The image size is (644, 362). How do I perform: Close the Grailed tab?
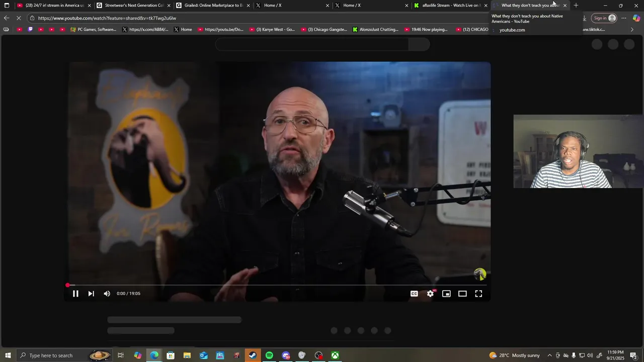pyautogui.click(x=248, y=6)
